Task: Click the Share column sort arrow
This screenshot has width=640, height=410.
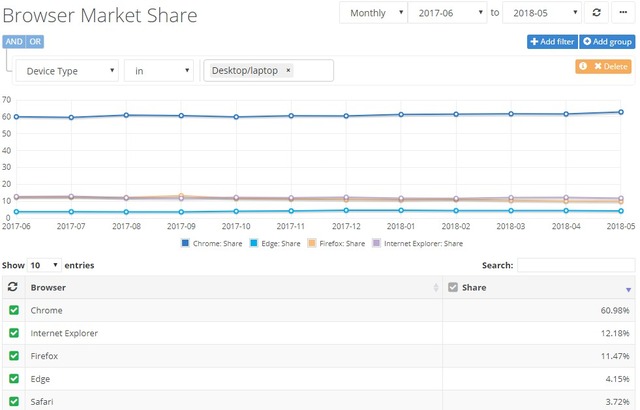Action: pyautogui.click(x=627, y=288)
